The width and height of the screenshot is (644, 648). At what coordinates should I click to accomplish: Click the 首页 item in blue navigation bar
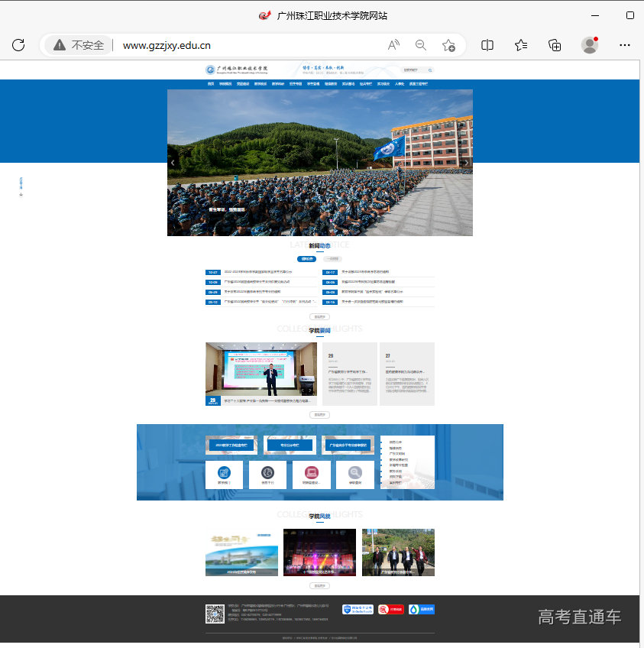click(211, 84)
